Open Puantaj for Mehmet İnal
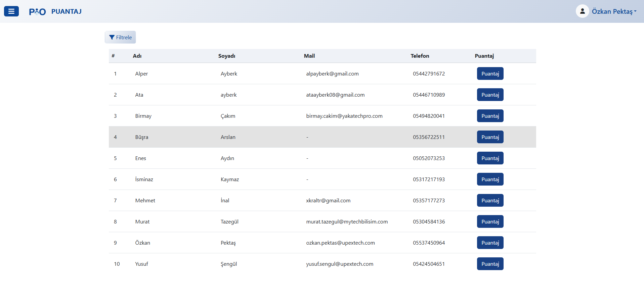The image size is (644, 304). (490, 200)
